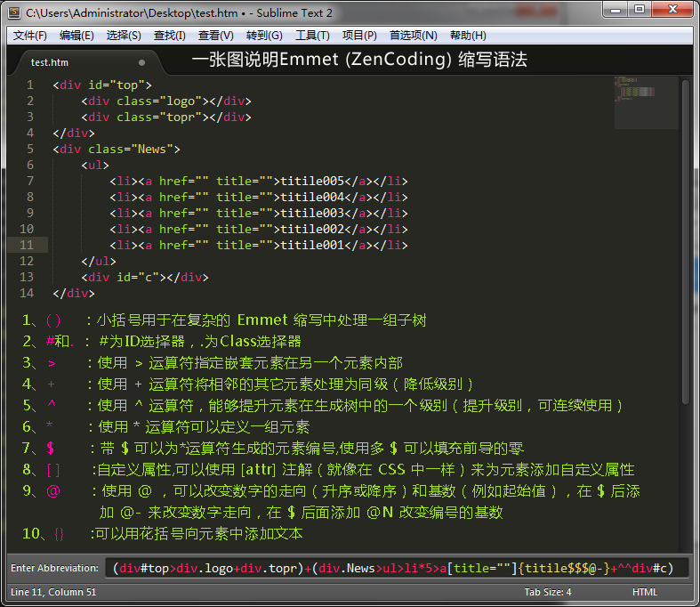700x607 pixels.
Task: Click the titile002 text
Action: click(x=312, y=229)
